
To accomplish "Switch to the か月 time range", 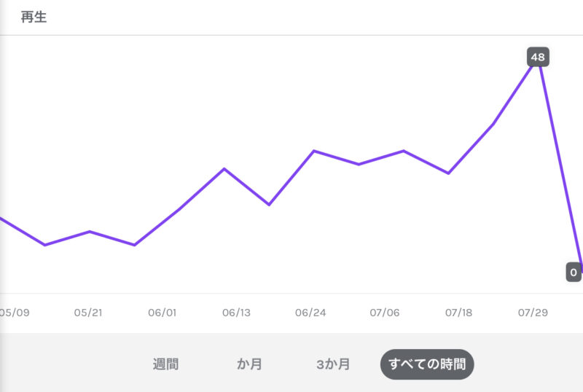I will [x=249, y=364].
